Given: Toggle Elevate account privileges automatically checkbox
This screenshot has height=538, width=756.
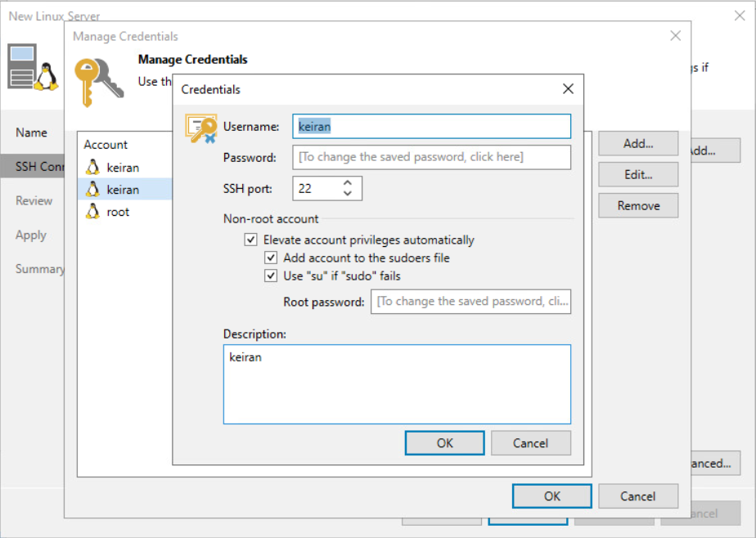Looking at the screenshot, I should [x=250, y=240].
